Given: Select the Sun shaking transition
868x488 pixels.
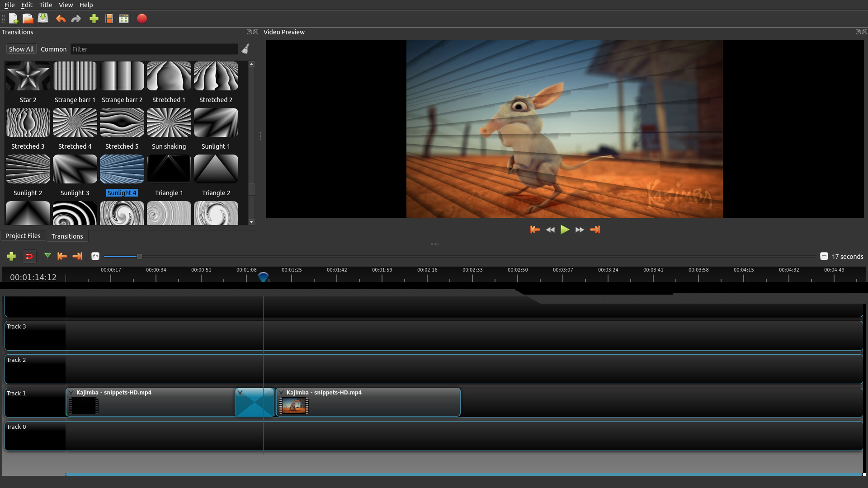Looking at the screenshot, I should (169, 129).
